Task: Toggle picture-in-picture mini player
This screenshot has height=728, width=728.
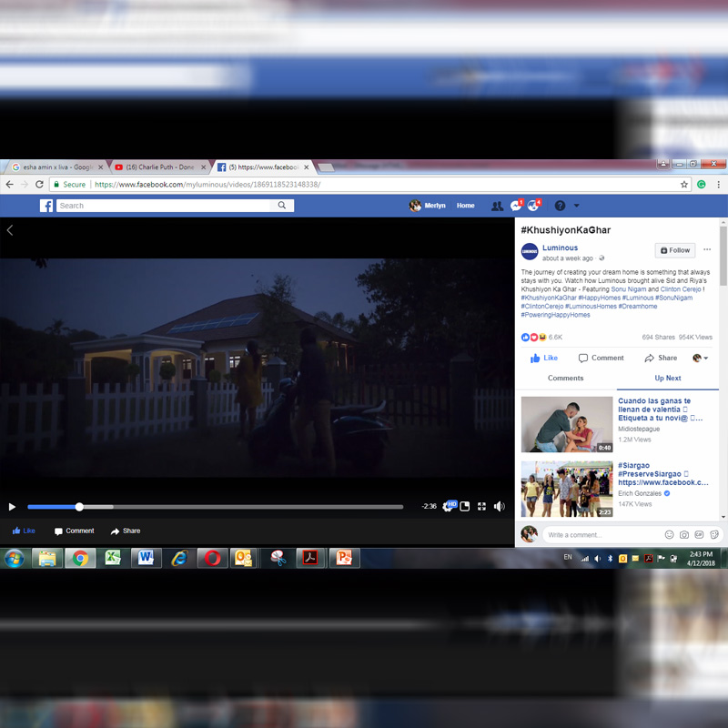Action: 465,507
